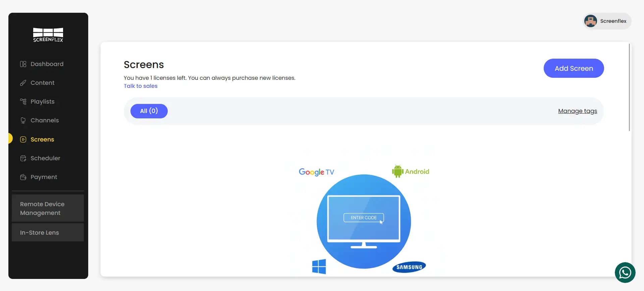Open the Screens menu item

coord(42,139)
